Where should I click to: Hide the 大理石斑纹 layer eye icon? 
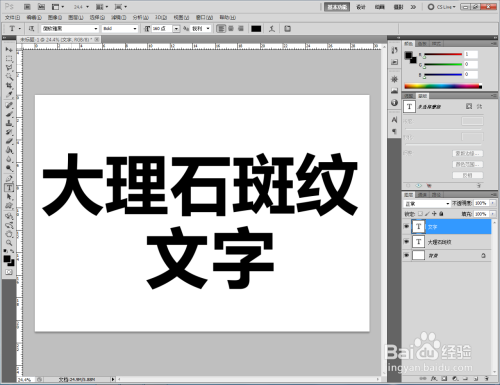406,241
